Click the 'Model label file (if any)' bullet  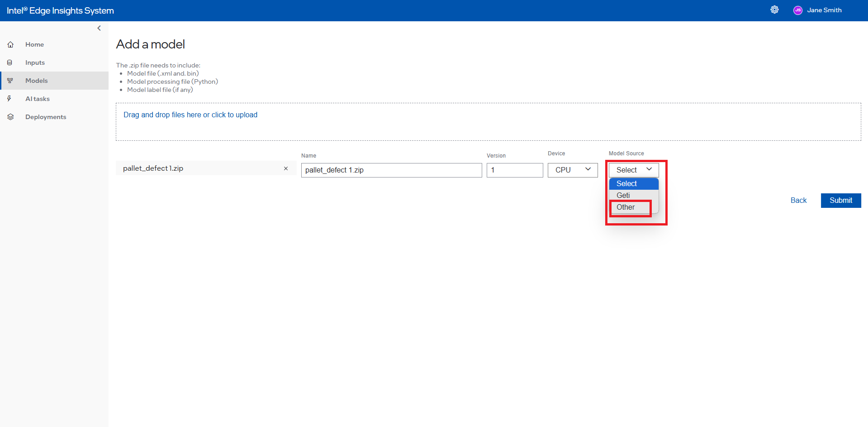coord(160,90)
